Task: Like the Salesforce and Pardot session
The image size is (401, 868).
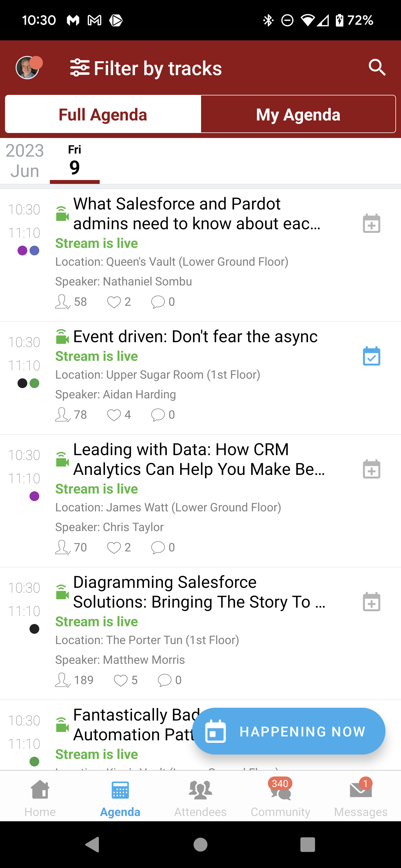Action: coord(114,302)
